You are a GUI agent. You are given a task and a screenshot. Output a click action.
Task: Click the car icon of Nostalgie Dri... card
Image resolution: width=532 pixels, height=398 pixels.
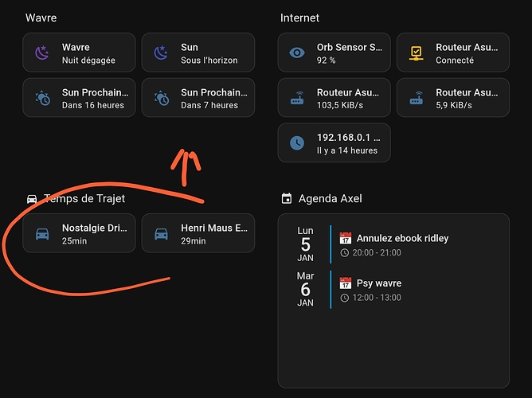[42, 234]
